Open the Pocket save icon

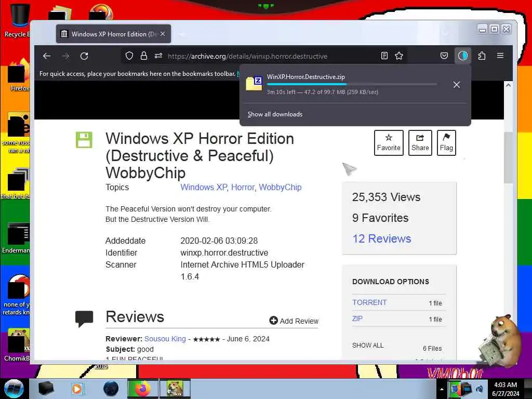444,56
